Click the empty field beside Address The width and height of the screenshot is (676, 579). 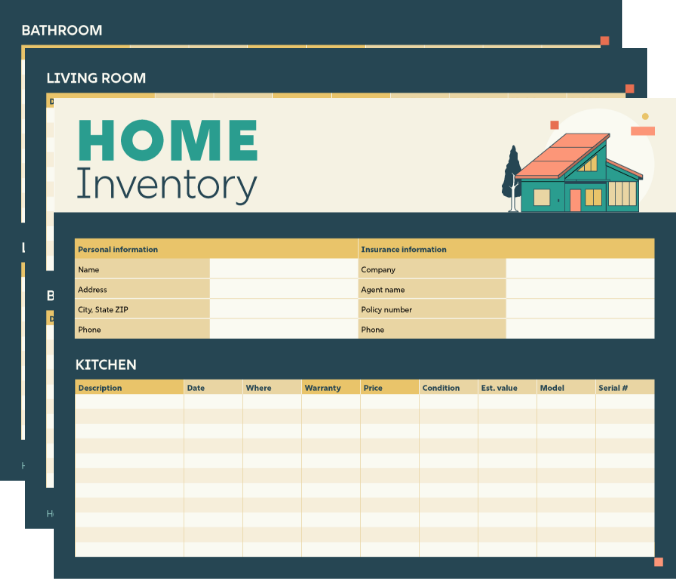(x=284, y=289)
